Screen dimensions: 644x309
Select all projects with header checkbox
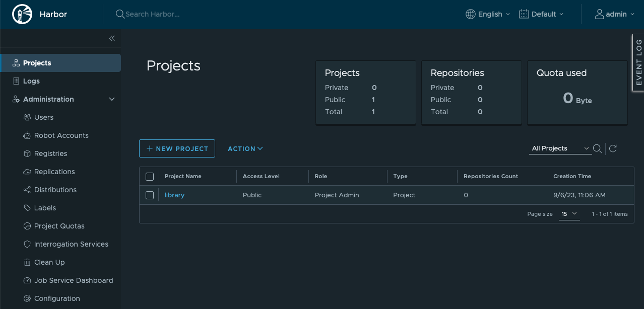[x=150, y=176]
